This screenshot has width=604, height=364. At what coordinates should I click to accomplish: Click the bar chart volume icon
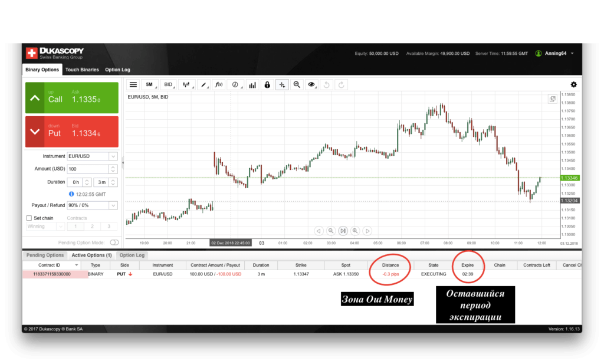coord(252,85)
